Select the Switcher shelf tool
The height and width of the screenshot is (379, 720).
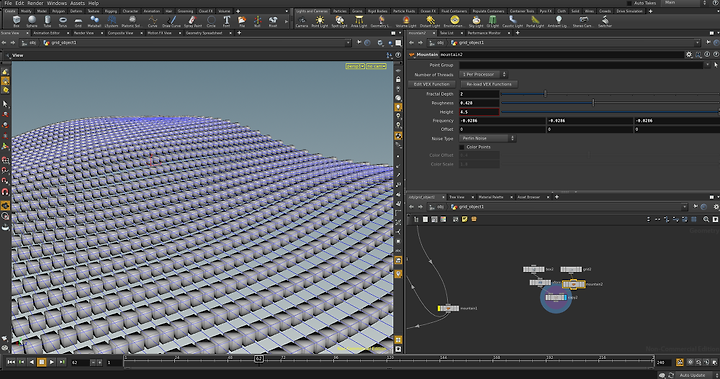click(605, 21)
